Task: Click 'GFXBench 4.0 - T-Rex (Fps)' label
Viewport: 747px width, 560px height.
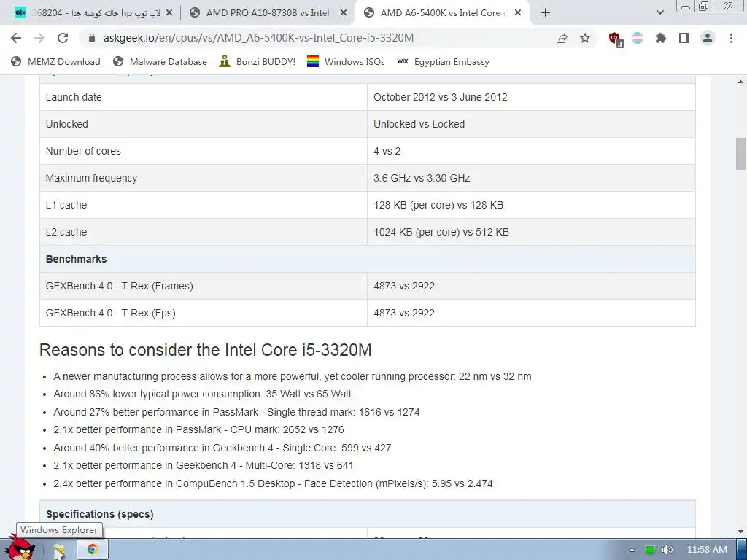Action: click(111, 314)
